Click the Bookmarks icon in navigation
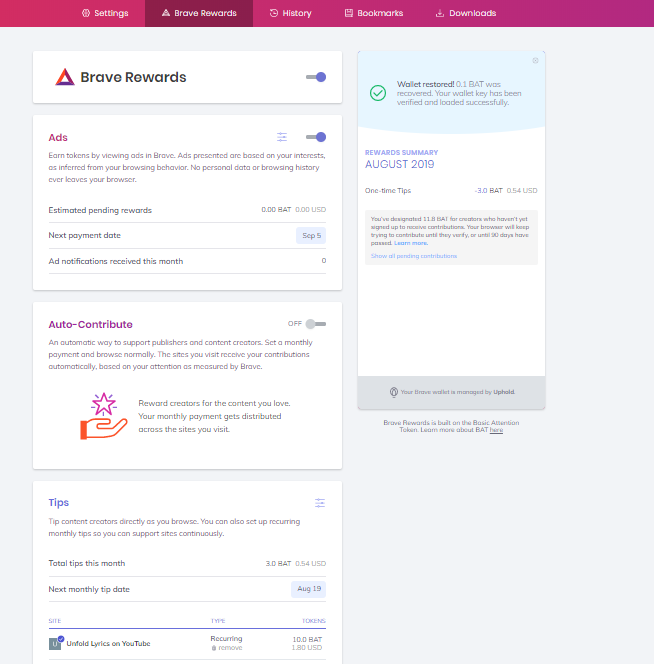This screenshot has height=664, width=654. pyautogui.click(x=349, y=13)
